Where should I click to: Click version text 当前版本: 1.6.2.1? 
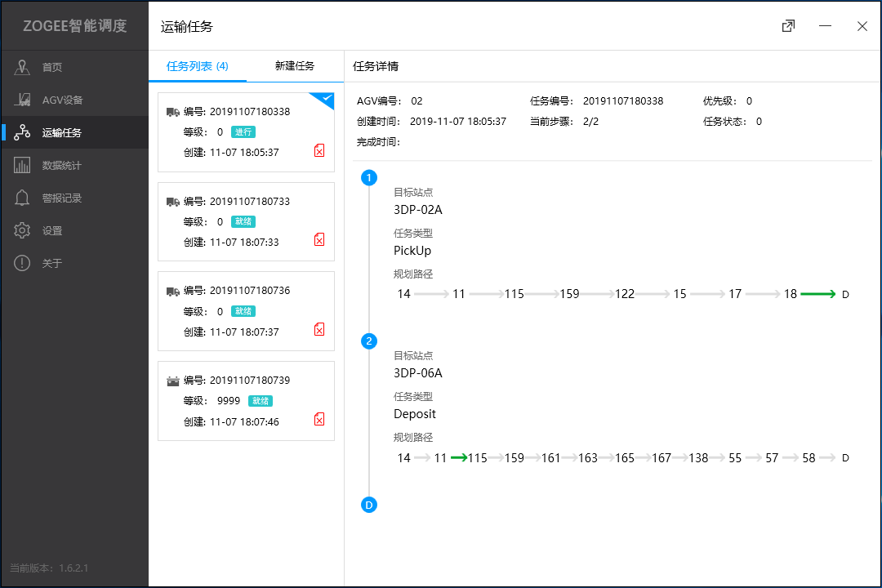(49, 568)
